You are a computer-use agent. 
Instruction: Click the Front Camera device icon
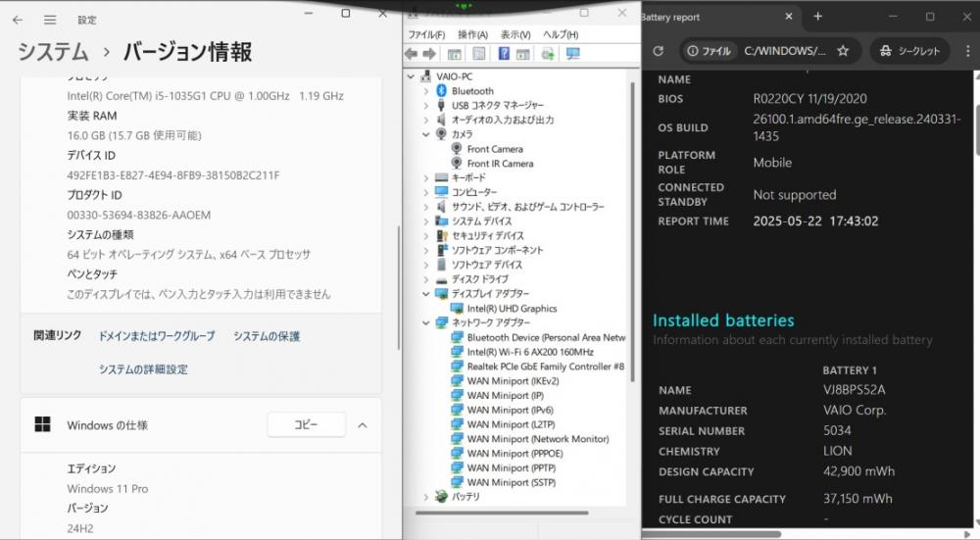click(x=457, y=149)
